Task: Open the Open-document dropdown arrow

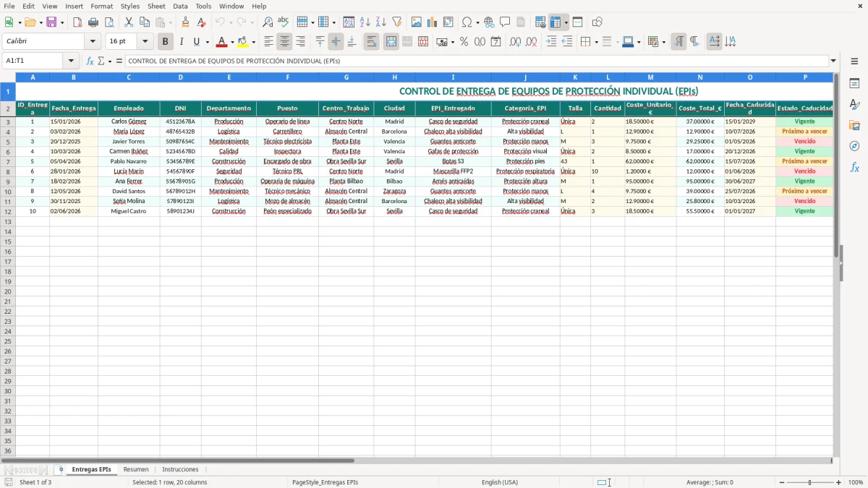Action: 41,22
